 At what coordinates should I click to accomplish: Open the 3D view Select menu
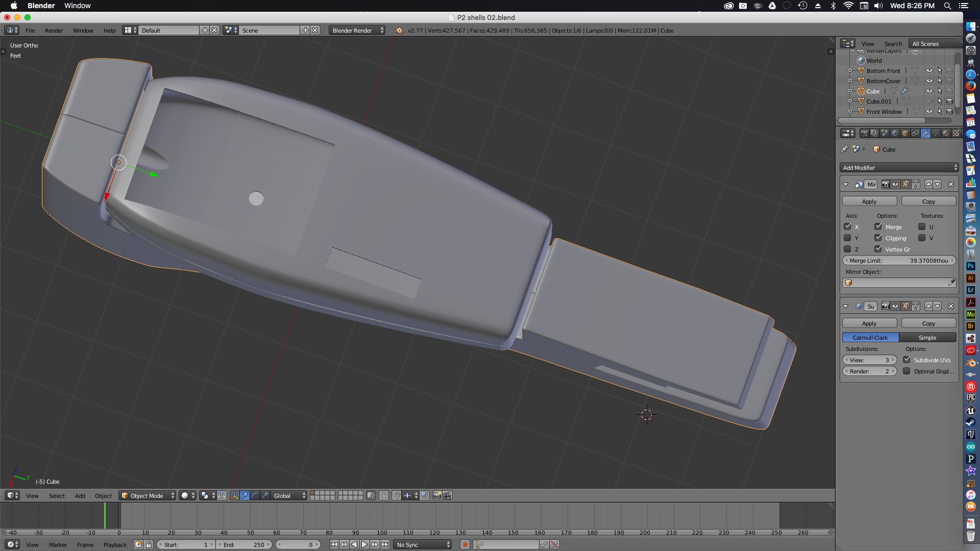click(x=57, y=495)
